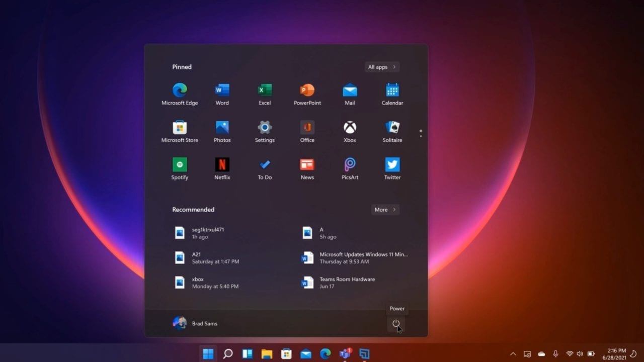
Task: Go to next pinned apps page dots
Action: [421, 133]
